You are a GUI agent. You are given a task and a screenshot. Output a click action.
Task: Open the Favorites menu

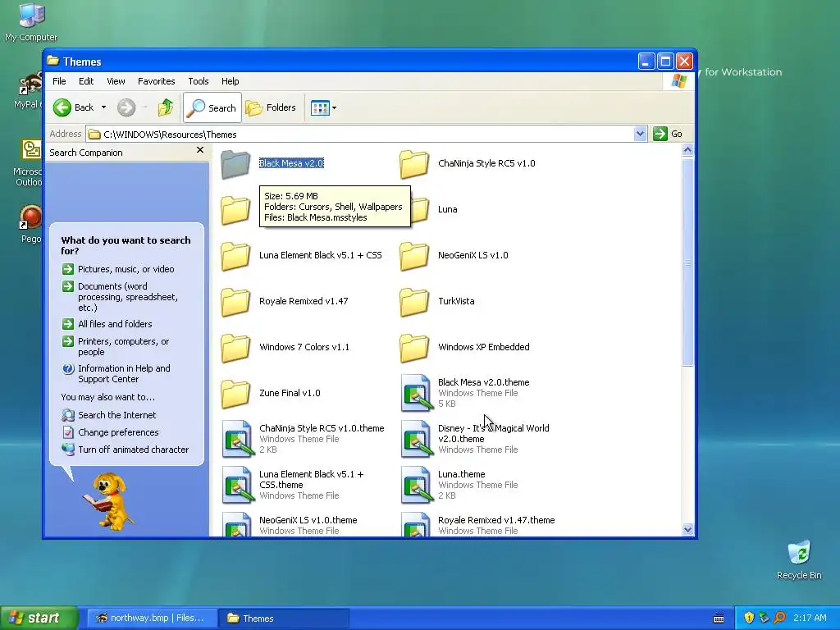coord(157,81)
